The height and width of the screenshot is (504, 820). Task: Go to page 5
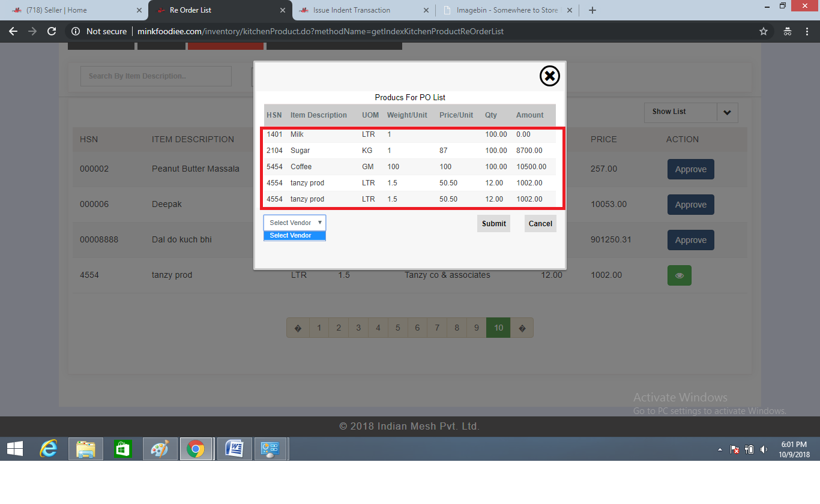(398, 328)
